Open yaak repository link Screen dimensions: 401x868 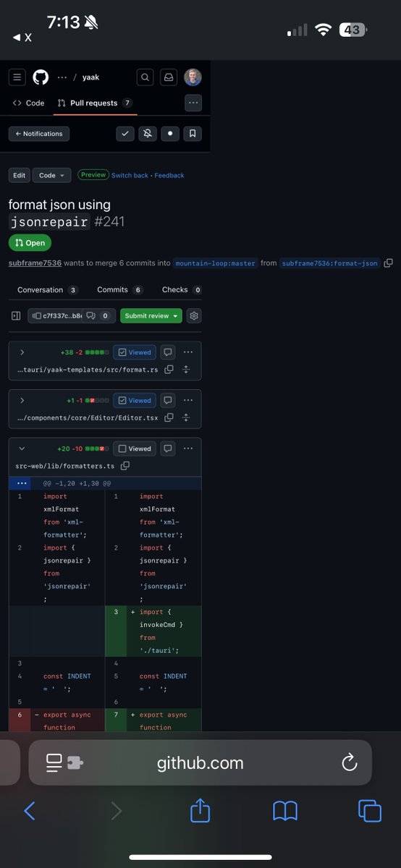click(90, 77)
